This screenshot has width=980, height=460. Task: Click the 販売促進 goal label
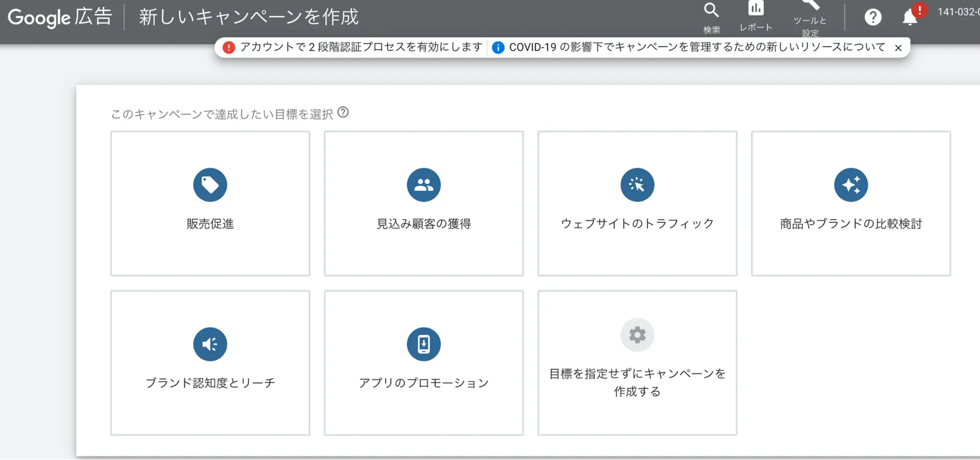tap(210, 224)
